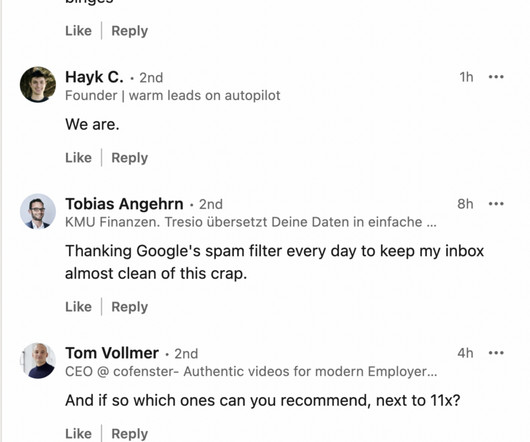The width and height of the screenshot is (530, 442).
Task: Click Tom Vollmer's CEO @ cofenster headline
Action: (251, 372)
